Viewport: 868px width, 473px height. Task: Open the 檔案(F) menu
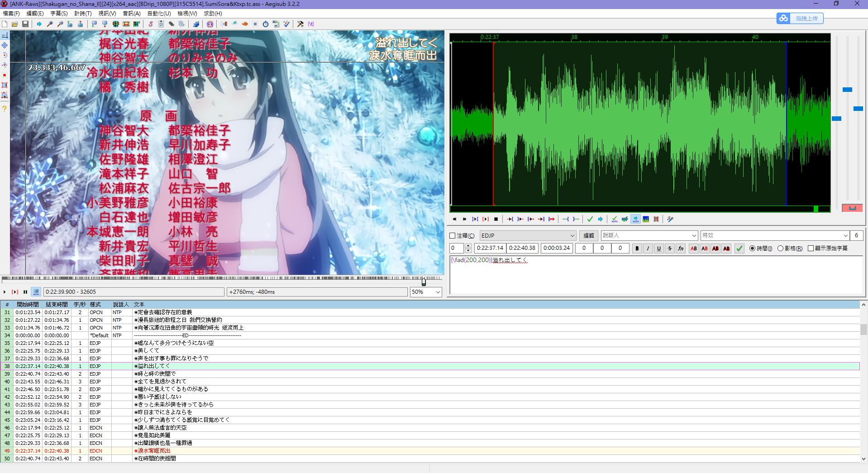tap(11, 14)
